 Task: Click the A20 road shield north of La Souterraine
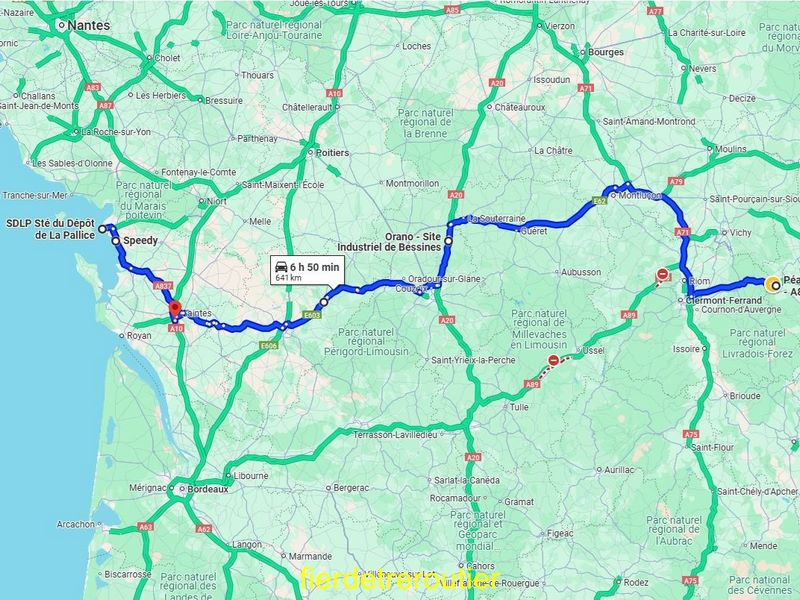(x=456, y=194)
